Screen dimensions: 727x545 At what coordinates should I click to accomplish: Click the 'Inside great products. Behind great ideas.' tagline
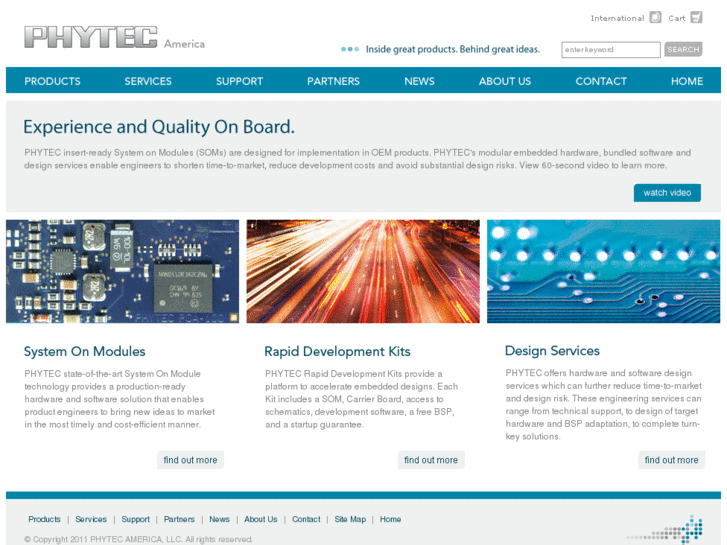(453, 49)
